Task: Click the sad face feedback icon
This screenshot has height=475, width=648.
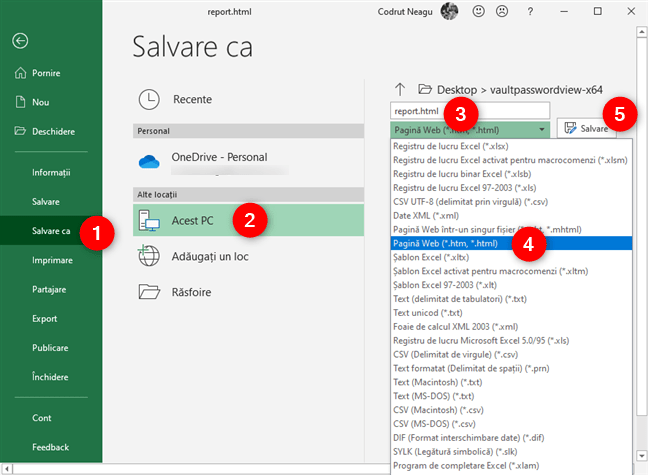Action: 502,11
